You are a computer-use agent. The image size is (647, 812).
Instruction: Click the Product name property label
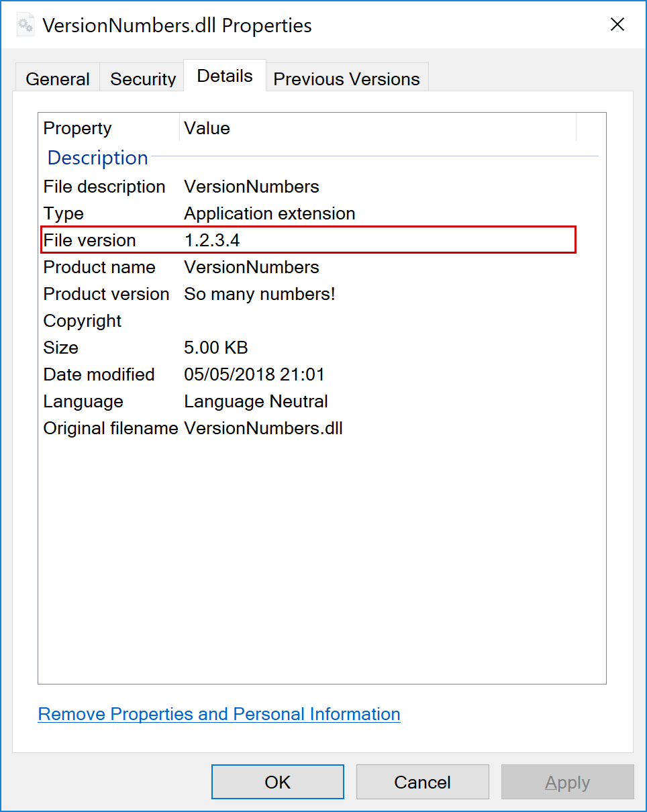[x=99, y=267]
